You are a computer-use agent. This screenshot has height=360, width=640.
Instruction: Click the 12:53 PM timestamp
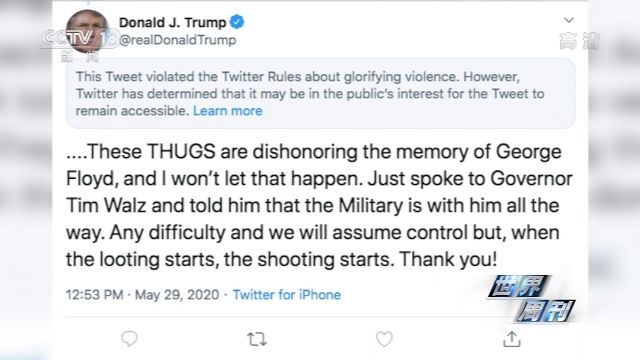[x=94, y=295]
